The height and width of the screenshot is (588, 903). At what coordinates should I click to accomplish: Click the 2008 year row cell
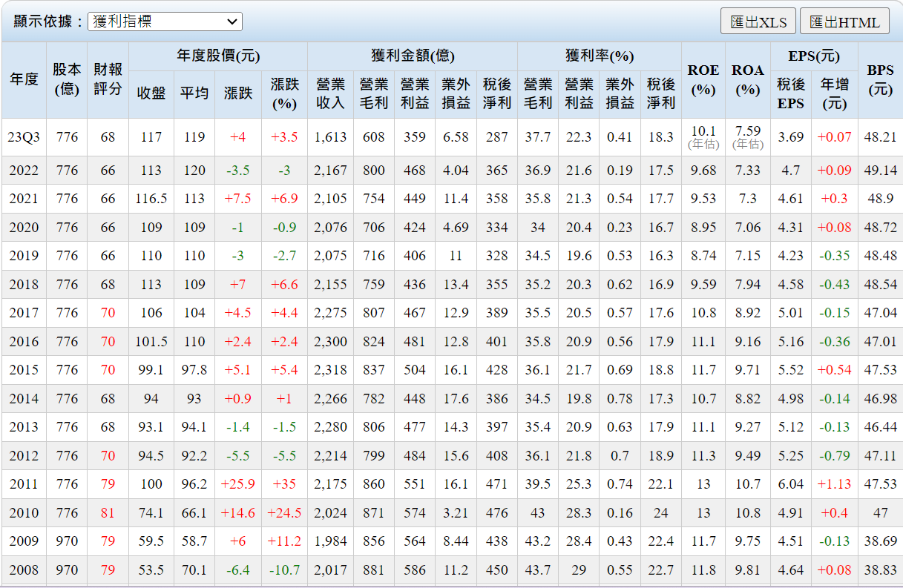tap(24, 570)
